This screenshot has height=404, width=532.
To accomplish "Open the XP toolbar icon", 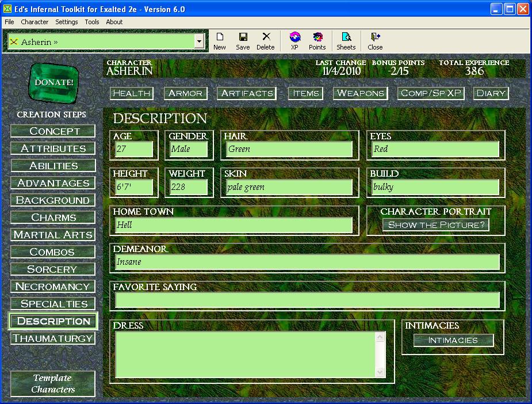I will coord(294,41).
